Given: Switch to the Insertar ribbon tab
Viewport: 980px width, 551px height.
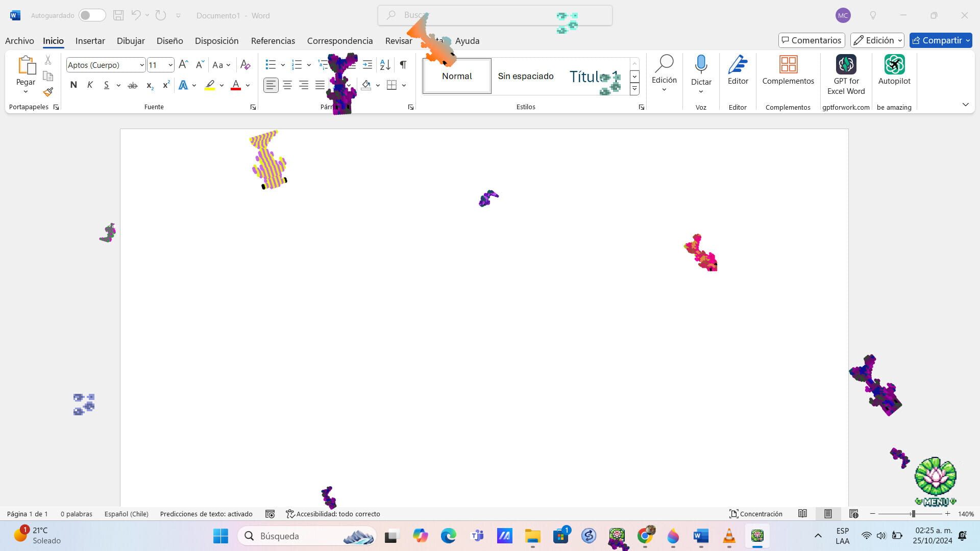Looking at the screenshot, I should (x=90, y=41).
